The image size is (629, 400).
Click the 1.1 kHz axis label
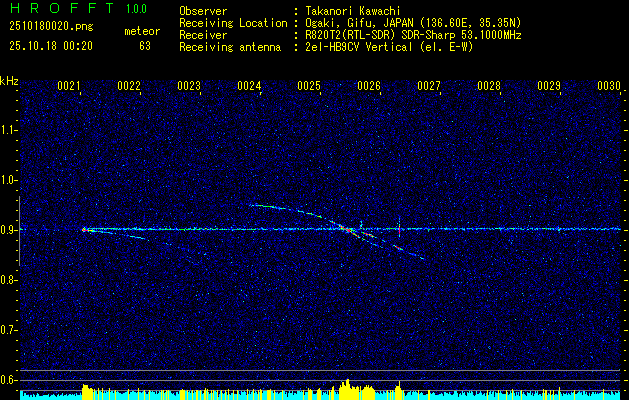pos(8,130)
